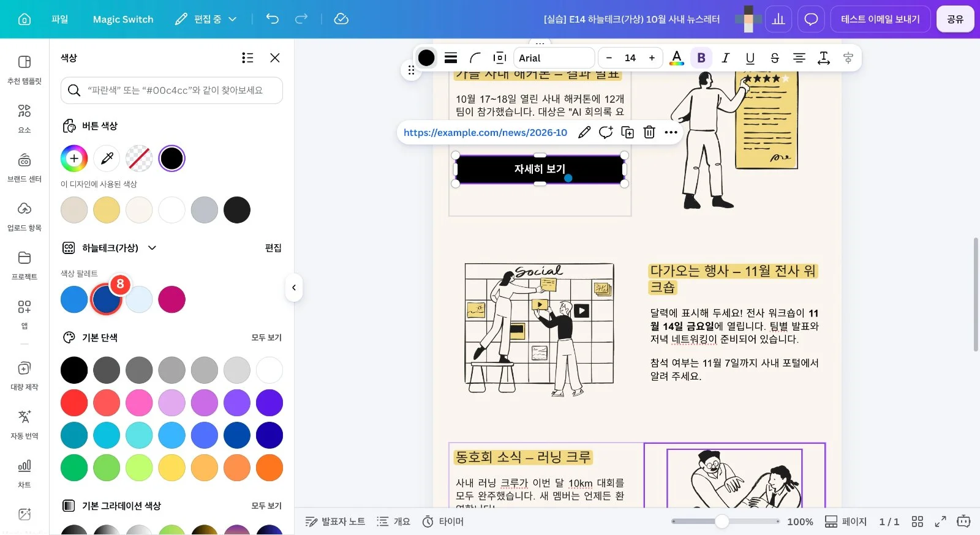Screen dimensions: 980x535
Task: Click the zoom slider handle
Action: pos(722,522)
